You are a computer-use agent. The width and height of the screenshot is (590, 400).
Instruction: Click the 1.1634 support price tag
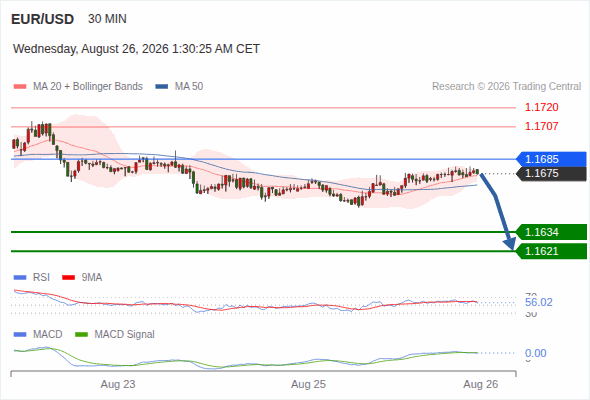pyautogui.click(x=551, y=232)
